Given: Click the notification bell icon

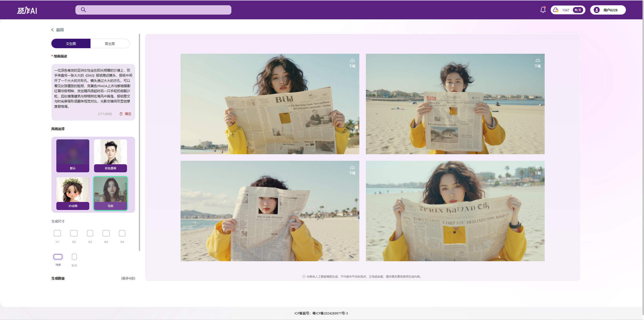Looking at the screenshot, I should click(x=543, y=10).
